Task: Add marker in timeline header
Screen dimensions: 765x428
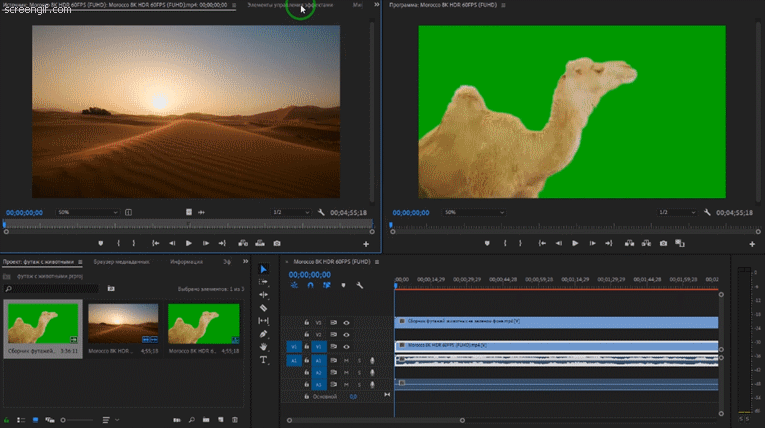Action: (x=343, y=285)
